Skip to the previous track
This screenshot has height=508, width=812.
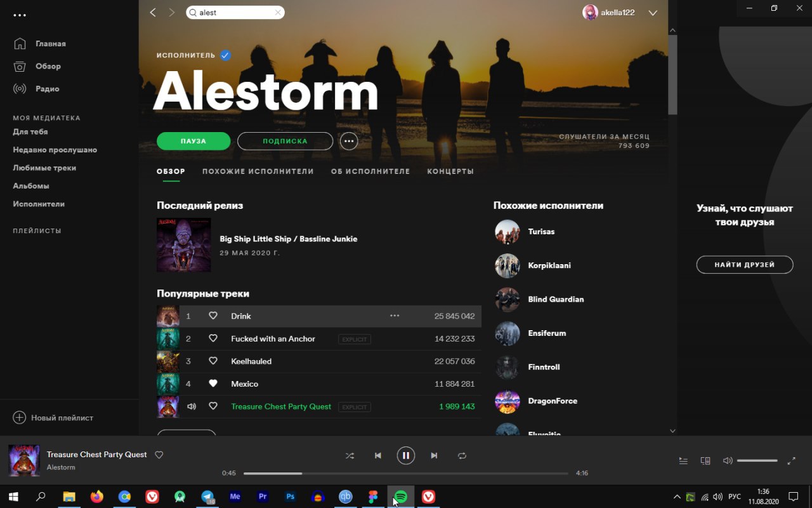coord(378,455)
